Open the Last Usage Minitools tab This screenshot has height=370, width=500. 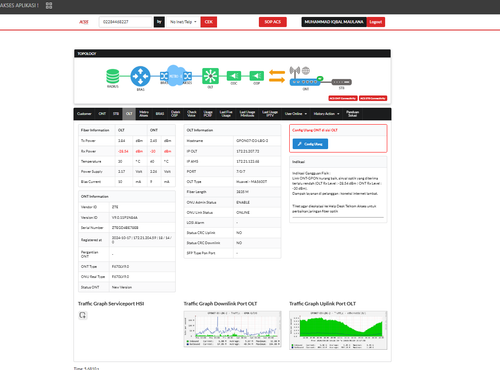point(247,114)
